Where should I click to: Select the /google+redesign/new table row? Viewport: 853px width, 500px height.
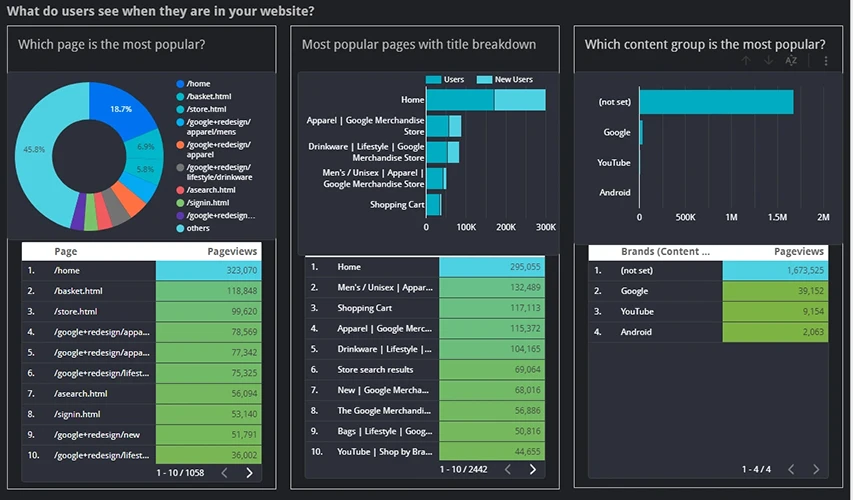click(141, 435)
